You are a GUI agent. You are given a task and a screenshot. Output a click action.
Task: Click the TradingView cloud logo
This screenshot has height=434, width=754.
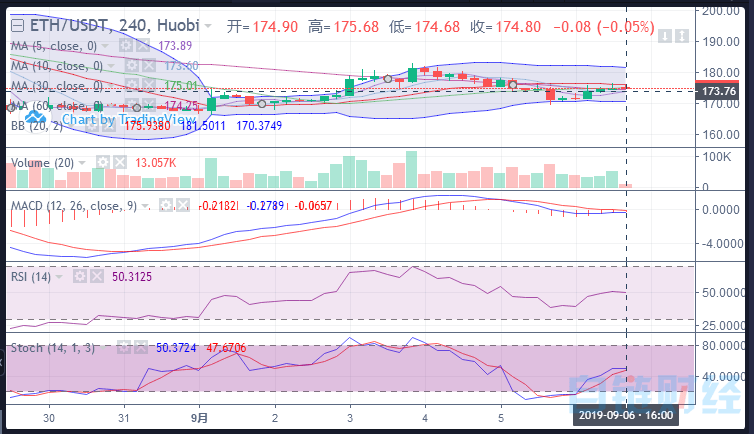(35, 117)
